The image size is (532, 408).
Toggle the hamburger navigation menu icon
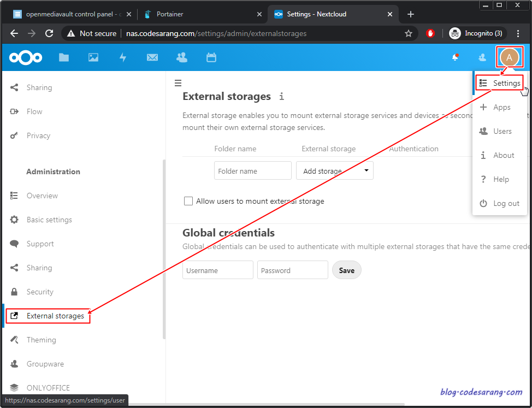(x=178, y=83)
